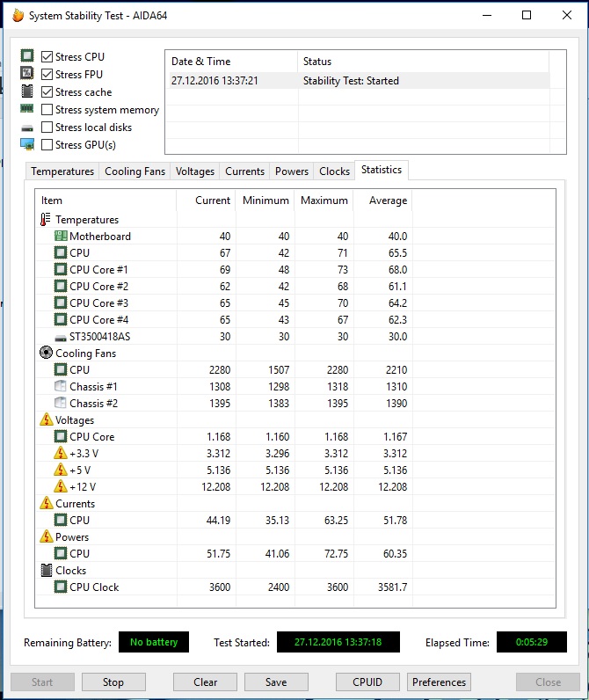Click the disk icon beside Stress local disks
Screen dimensions: 589x700
coord(27,128)
